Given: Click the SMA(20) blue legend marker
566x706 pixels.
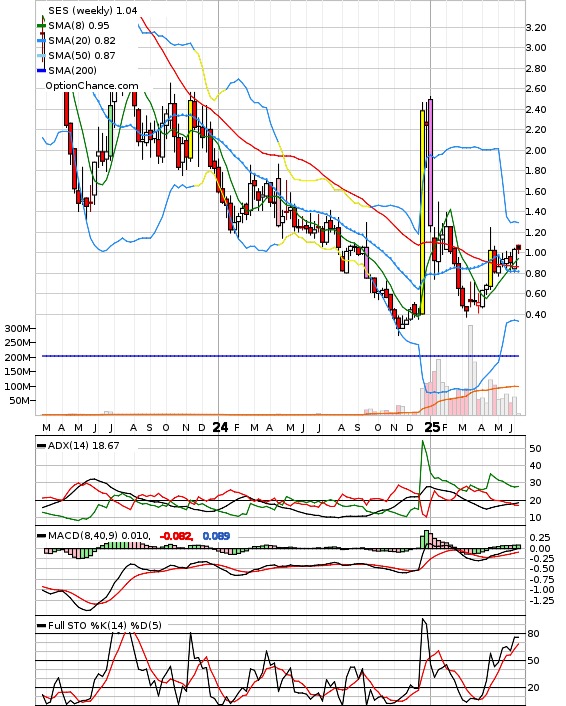Looking at the screenshot, I should (x=41, y=41).
